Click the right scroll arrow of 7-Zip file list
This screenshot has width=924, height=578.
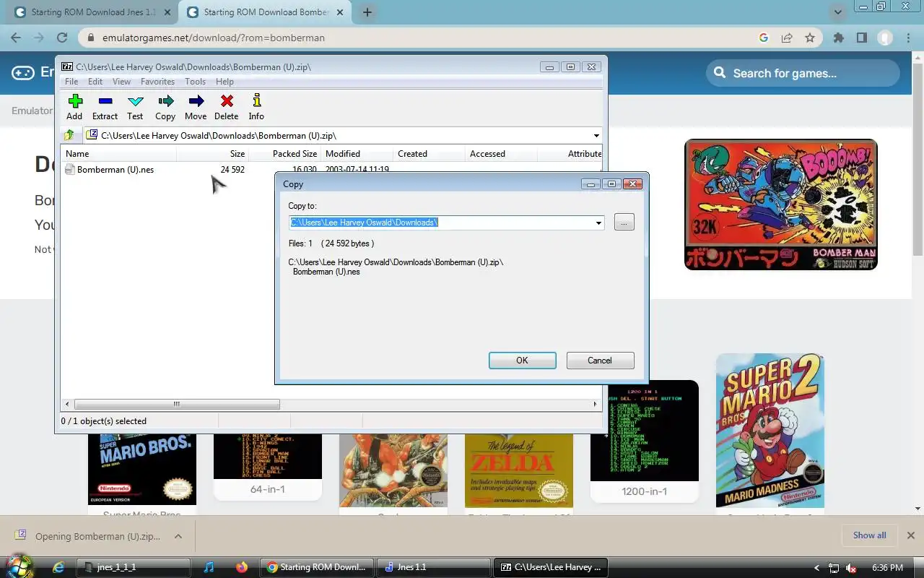(596, 405)
